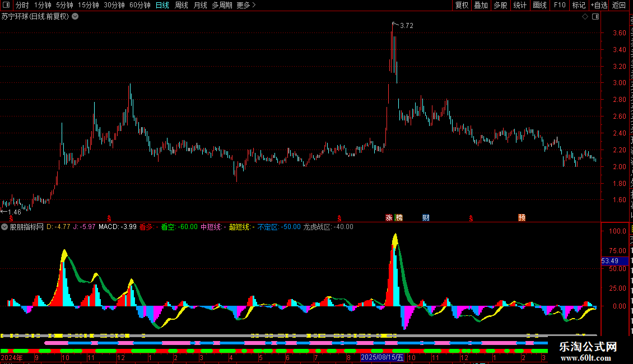Open F10 company info
The width and height of the screenshot is (633, 364).
tap(560, 5)
